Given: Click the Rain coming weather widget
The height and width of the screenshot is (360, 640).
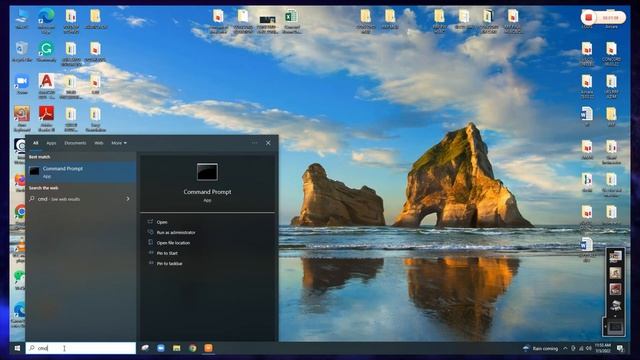Looking at the screenshot, I should coord(540,348).
